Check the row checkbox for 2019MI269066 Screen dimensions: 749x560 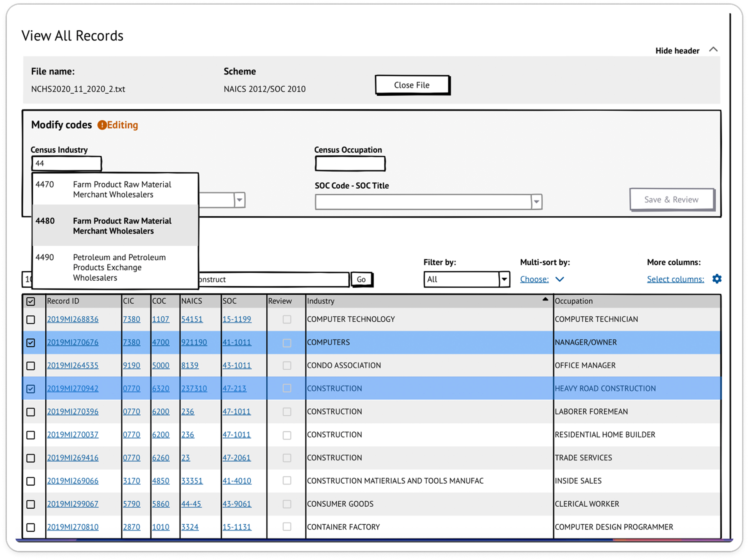pyautogui.click(x=30, y=481)
